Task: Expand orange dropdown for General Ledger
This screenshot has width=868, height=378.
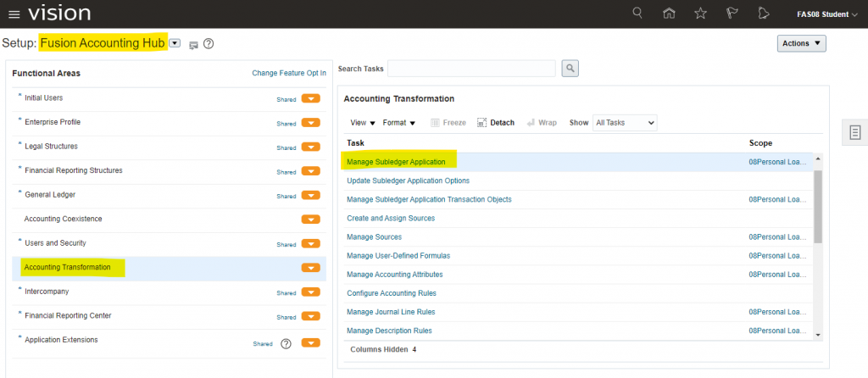Action: coord(310,196)
